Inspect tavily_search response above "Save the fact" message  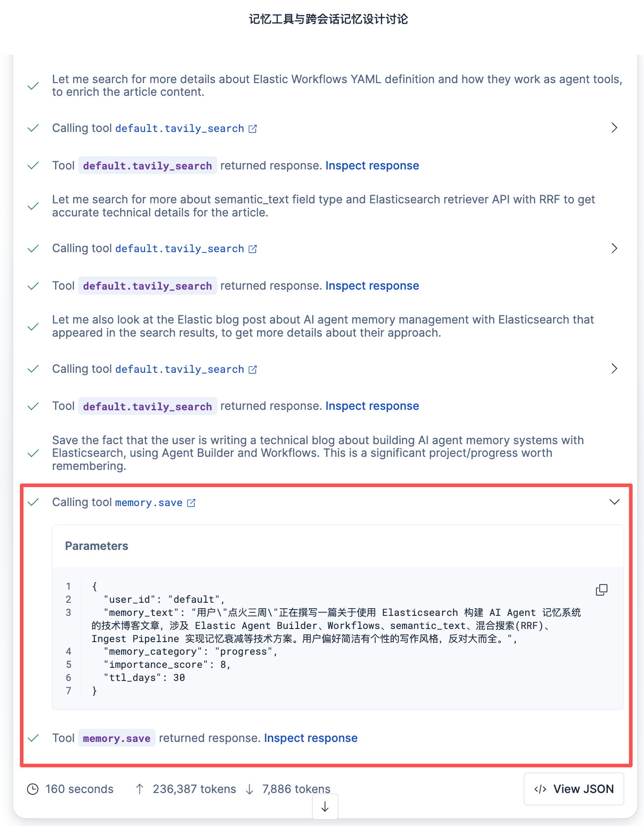click(372, 406)
